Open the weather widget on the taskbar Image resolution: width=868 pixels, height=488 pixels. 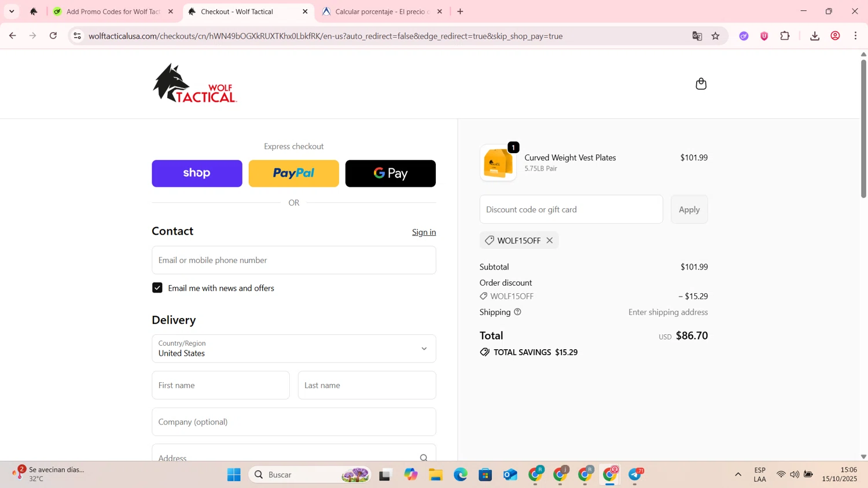[x=49, y=474]
